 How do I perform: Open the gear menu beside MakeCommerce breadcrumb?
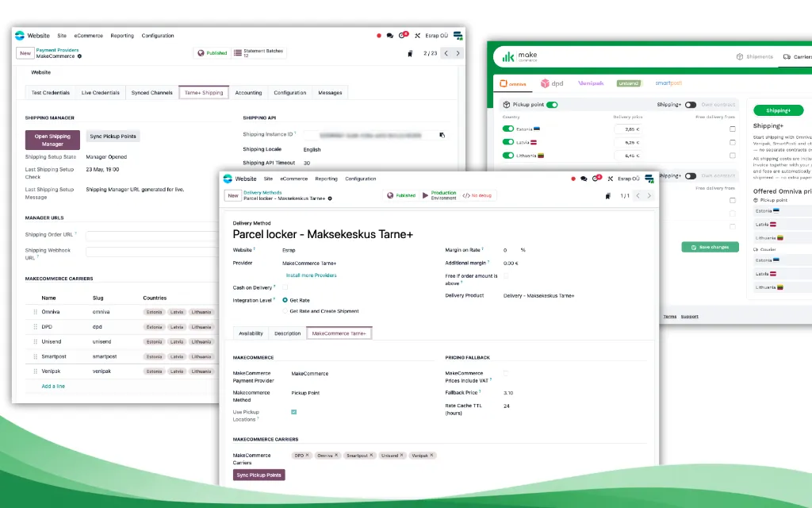[80, 56]
